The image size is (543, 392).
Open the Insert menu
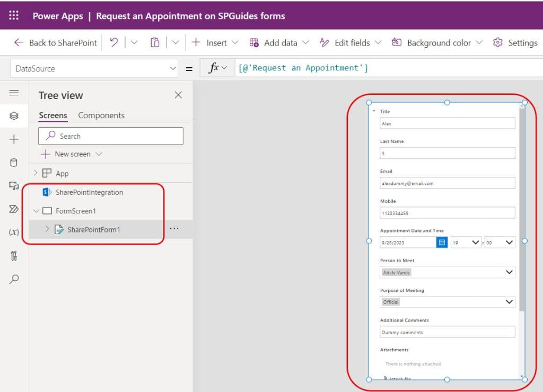(x=215, y=42)
